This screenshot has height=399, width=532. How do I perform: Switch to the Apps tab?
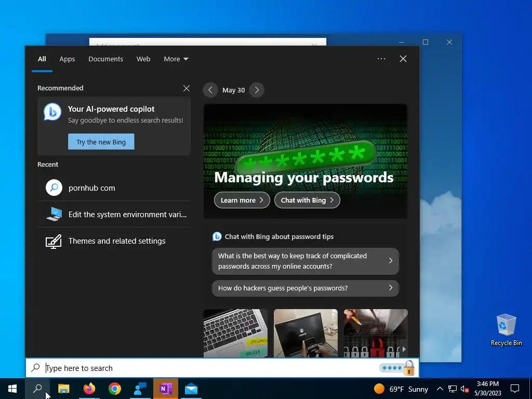(x=67, y=59)
